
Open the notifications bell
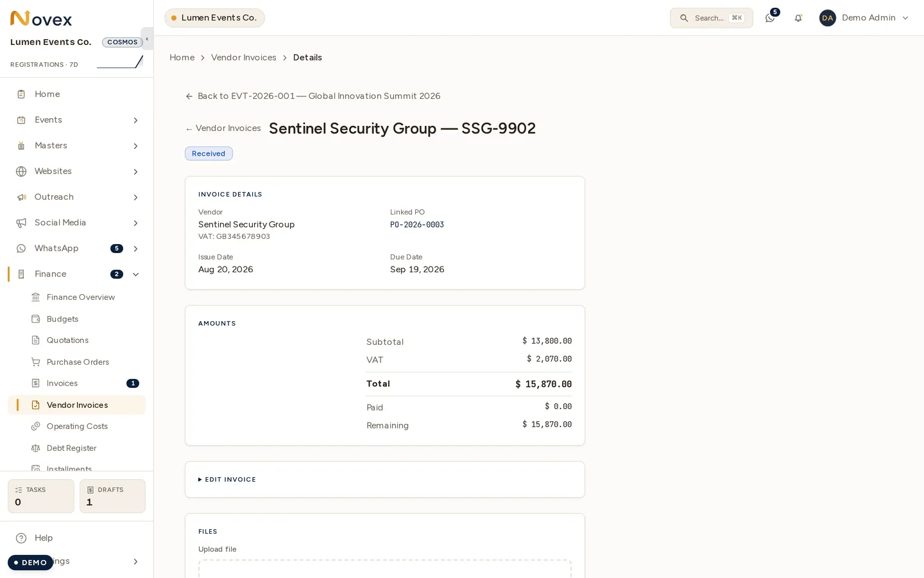[x=798, y=18]
